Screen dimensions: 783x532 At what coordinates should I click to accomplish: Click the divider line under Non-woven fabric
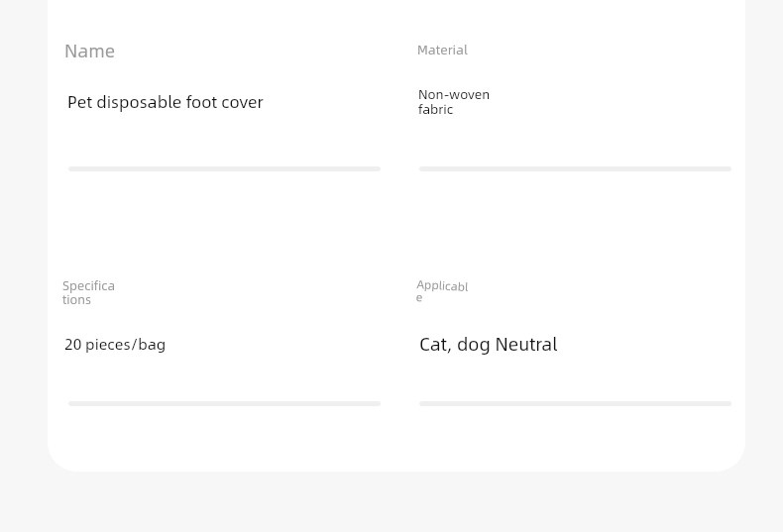(x=575, y=168)
